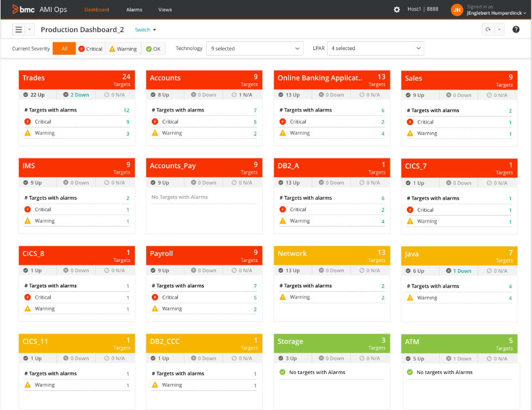Click critical icon in IMS card
The width and height of the screenshot is (532, 410).
point(28,209)
